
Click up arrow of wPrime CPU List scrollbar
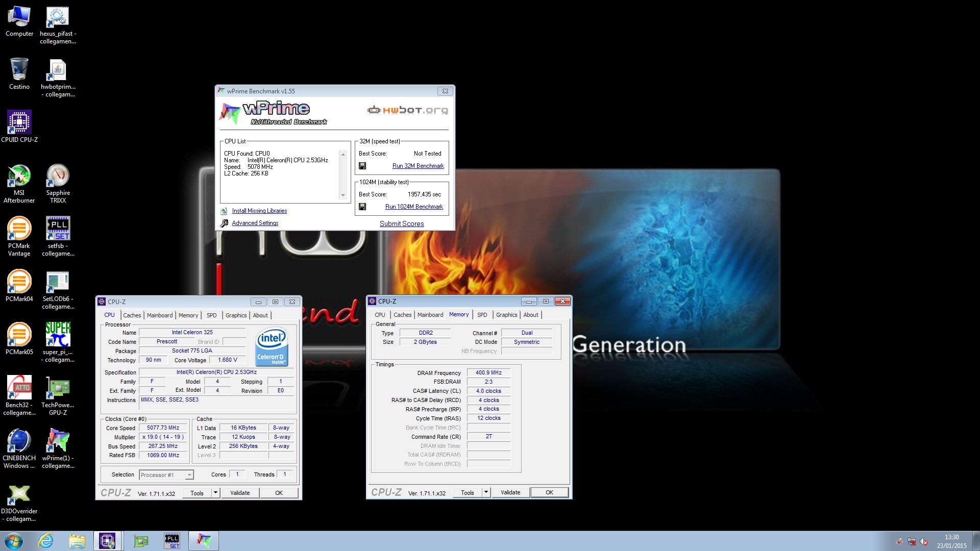[343, 154]
